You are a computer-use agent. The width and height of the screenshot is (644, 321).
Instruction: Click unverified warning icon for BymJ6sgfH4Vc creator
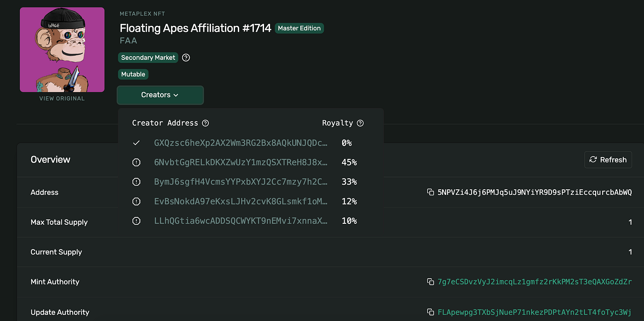(136, 182)
